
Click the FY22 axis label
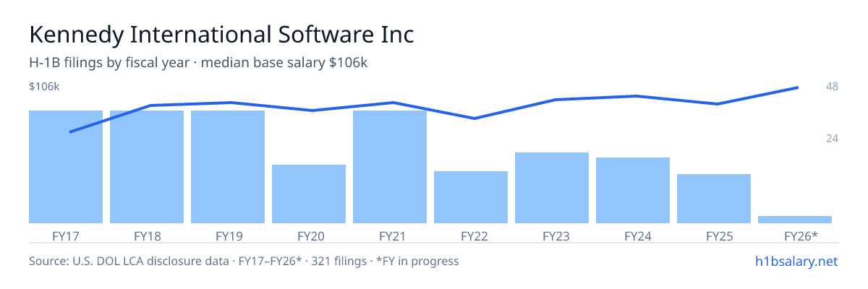point(475,236)
